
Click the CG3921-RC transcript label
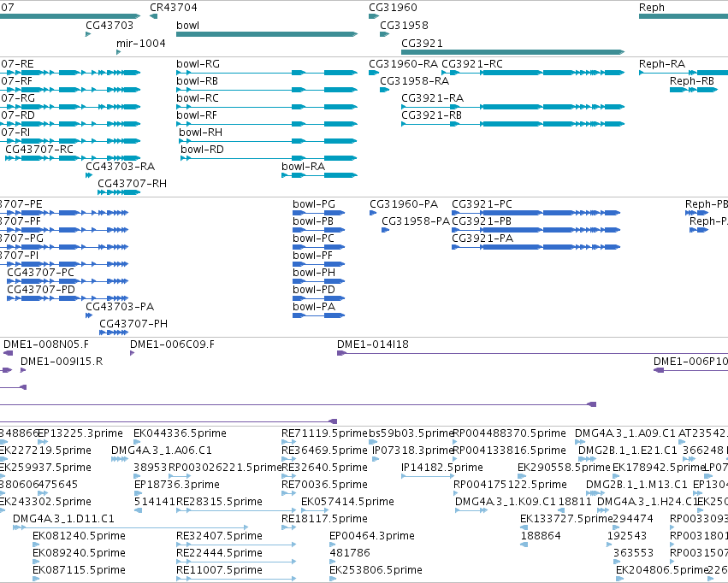tap(472, 64)
